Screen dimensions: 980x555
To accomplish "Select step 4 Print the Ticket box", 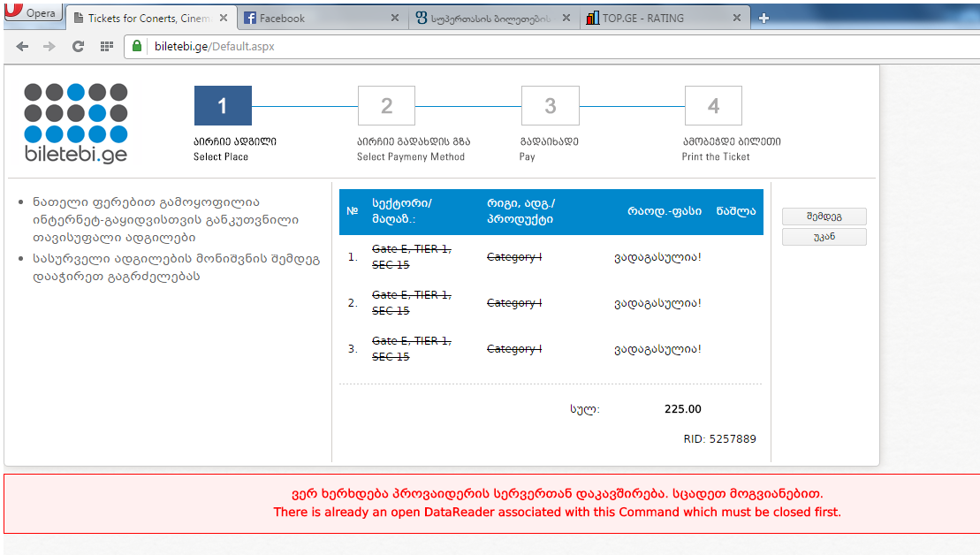I will (x=713, y=106).
